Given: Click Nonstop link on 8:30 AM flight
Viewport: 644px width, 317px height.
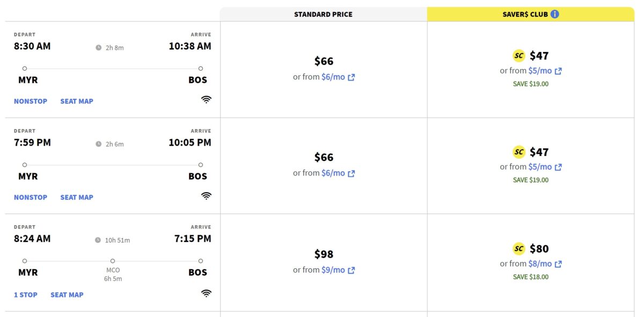Looking at the screenshot, I should click(x=31, y=101).
